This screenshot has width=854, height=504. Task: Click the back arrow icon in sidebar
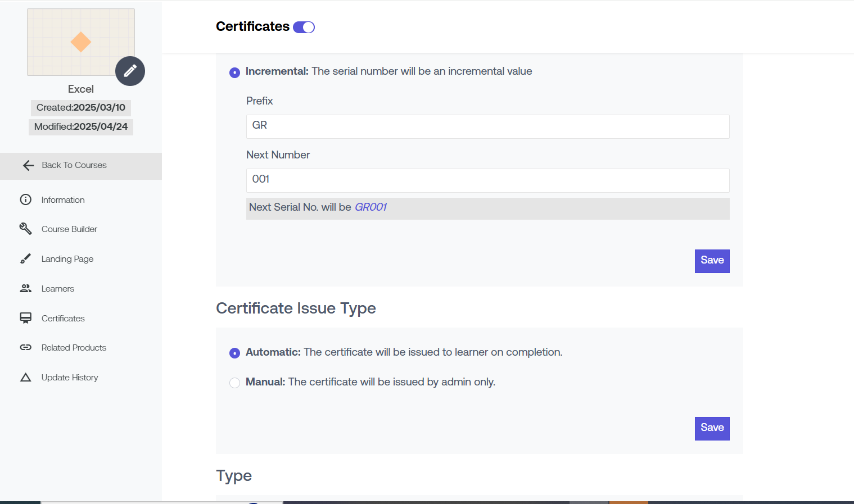pyautogui.click(x=28, y=165)
